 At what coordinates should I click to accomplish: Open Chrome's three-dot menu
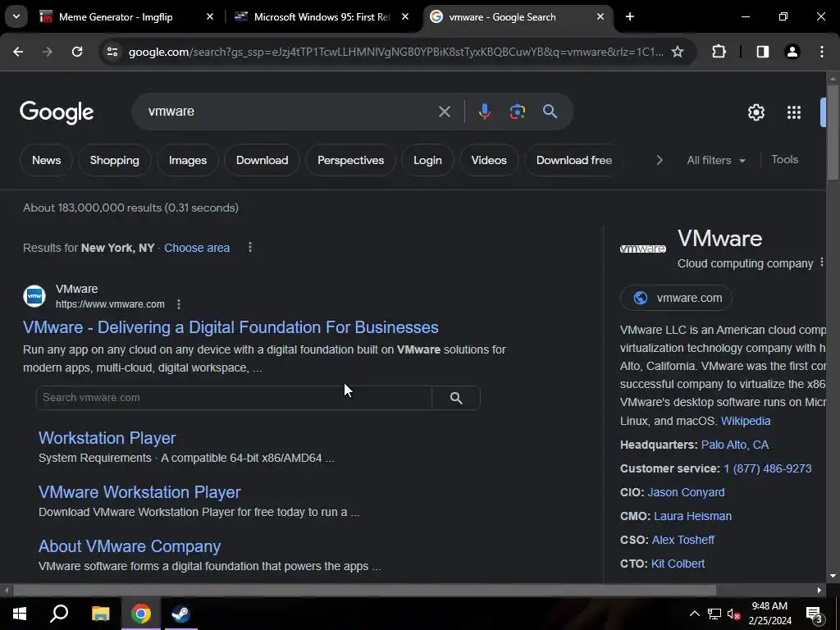tap(822, 52)
